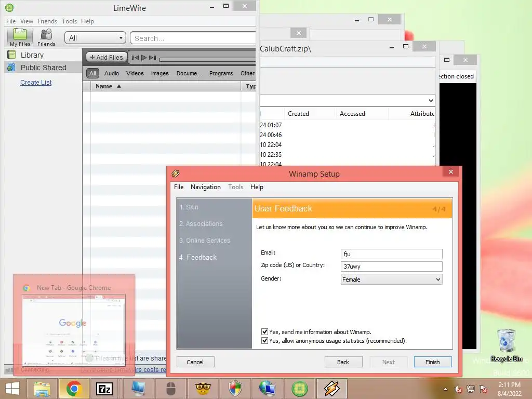
Task: Select the Documents filter tab
Action: [189, 73]
